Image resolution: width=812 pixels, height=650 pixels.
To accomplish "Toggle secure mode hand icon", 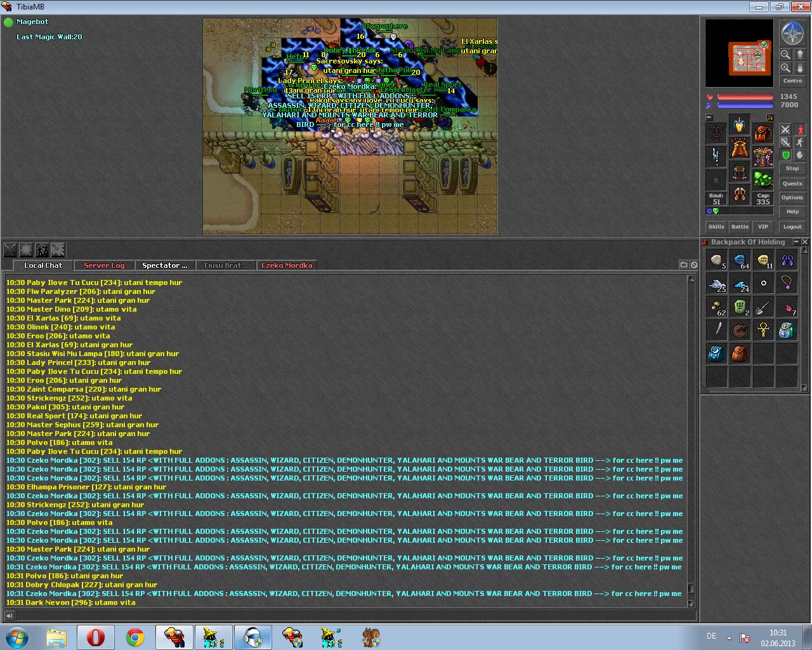I will (x=799, y=155).
